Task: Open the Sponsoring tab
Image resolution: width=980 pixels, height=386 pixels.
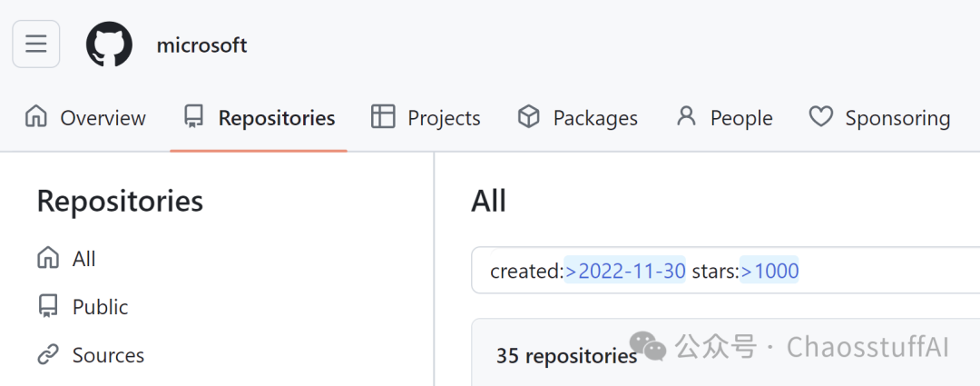Action: (879, 117)
